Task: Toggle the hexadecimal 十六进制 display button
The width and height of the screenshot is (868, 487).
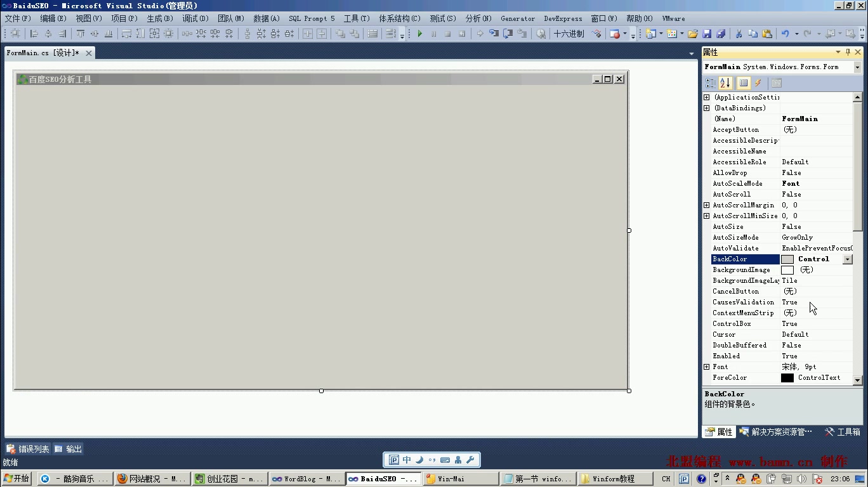Action: (x=569, y=34)
